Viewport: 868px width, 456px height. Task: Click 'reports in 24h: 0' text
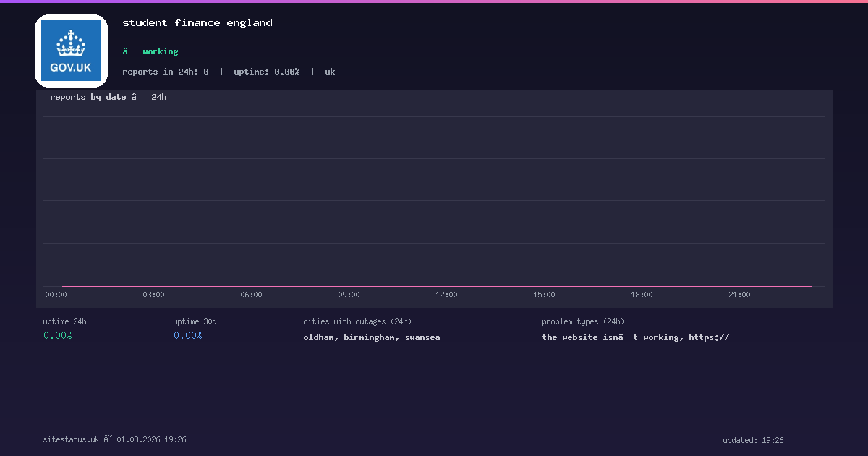pyautogui.click(x=166, y=72)
